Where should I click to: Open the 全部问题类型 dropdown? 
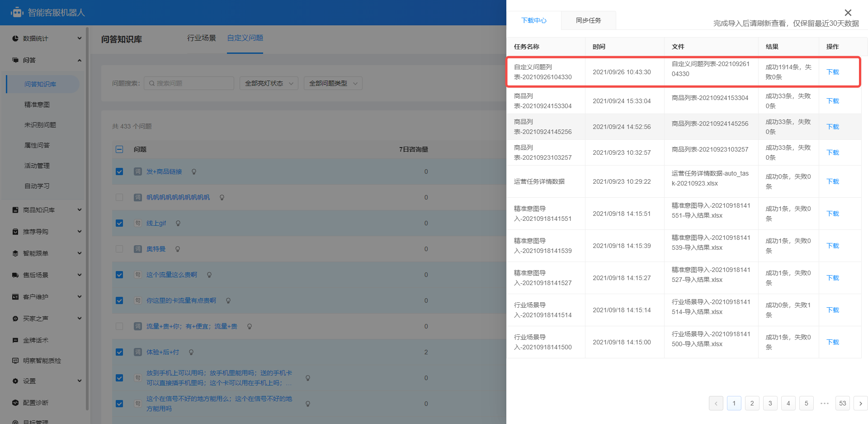(333, 83)
